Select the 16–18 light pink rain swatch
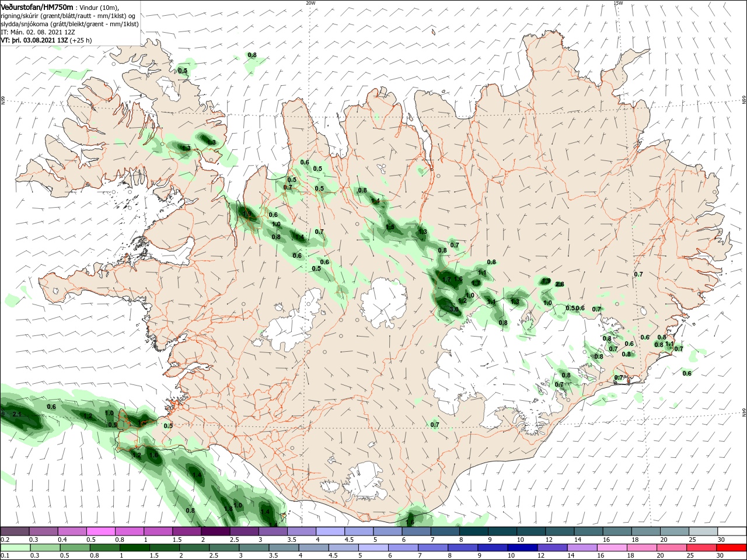 click(612, 548)
